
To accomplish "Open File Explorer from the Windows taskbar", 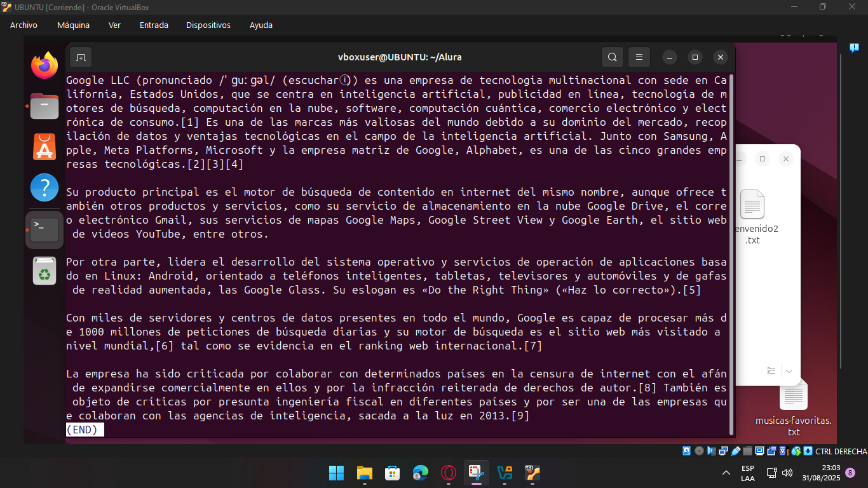I will (364, 473).
